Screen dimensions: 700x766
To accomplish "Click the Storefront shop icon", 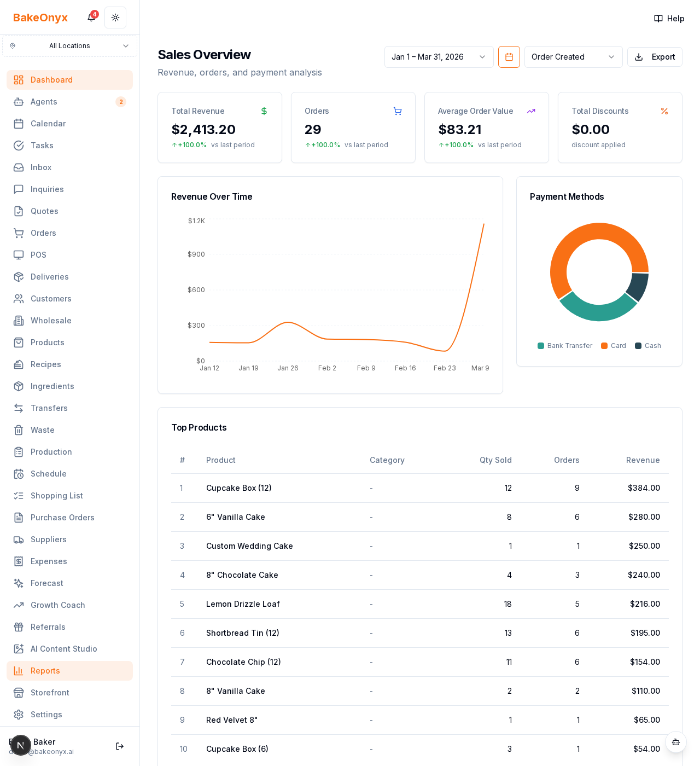I will [19, 693].
